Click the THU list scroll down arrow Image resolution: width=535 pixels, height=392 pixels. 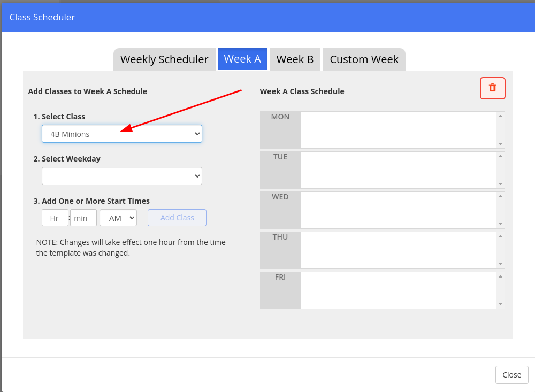501,264
